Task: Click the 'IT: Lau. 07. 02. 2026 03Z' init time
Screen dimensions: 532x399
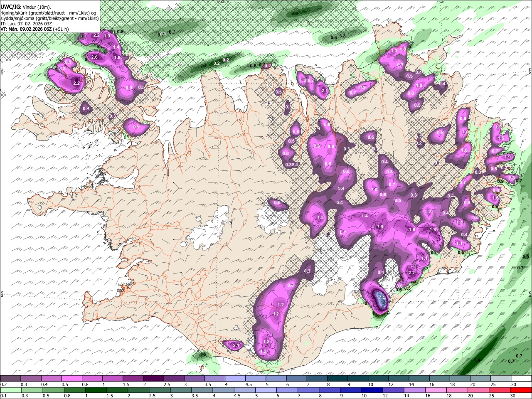Action: click(26, 24)
